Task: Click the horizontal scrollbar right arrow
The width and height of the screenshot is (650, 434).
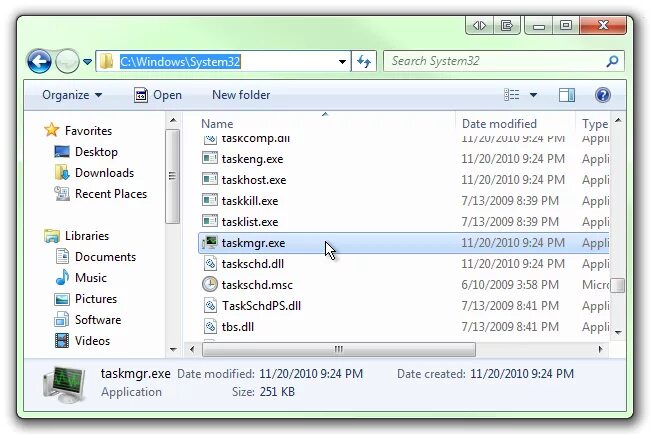Action: pos(600,349)
